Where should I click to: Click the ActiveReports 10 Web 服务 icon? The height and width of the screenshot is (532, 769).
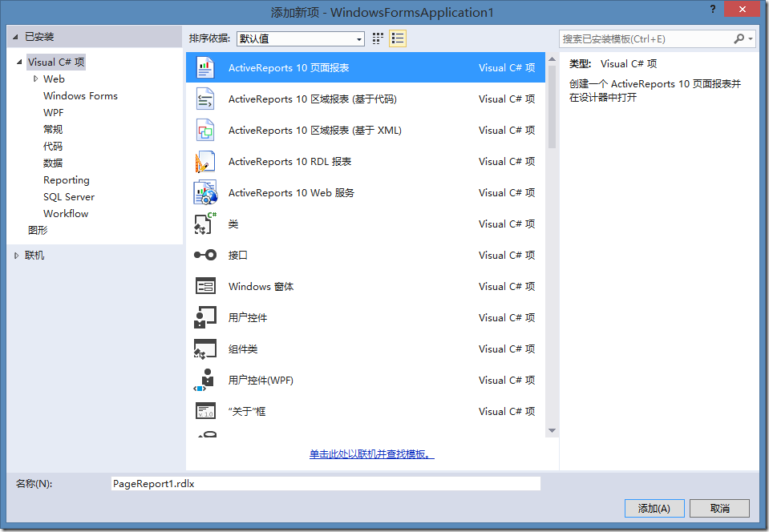pyautogui.click(x=205, y=193)
